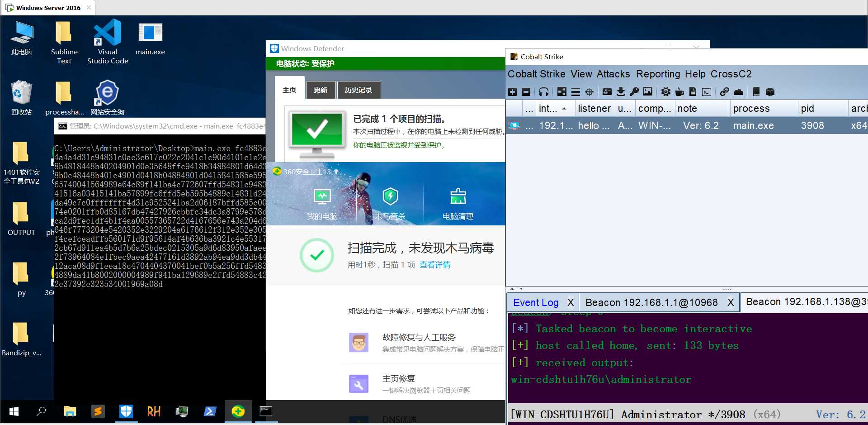Switch to the Event Log tab

tap(536, 302)
